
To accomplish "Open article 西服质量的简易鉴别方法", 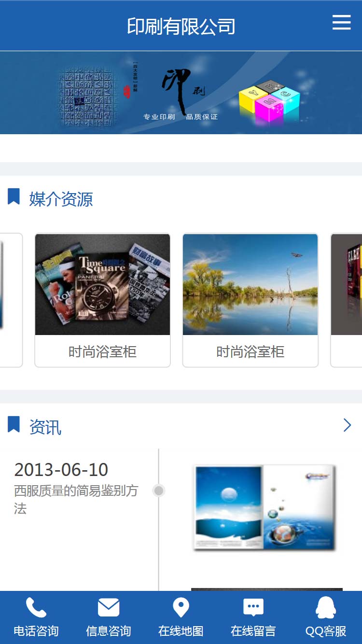I will tap(76, 500).
